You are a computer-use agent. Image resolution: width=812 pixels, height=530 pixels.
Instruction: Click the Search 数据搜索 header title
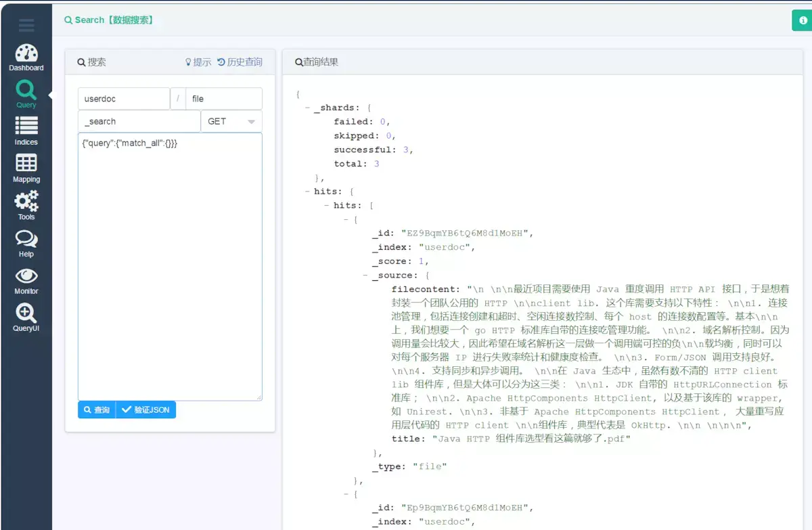coord(109,20)
